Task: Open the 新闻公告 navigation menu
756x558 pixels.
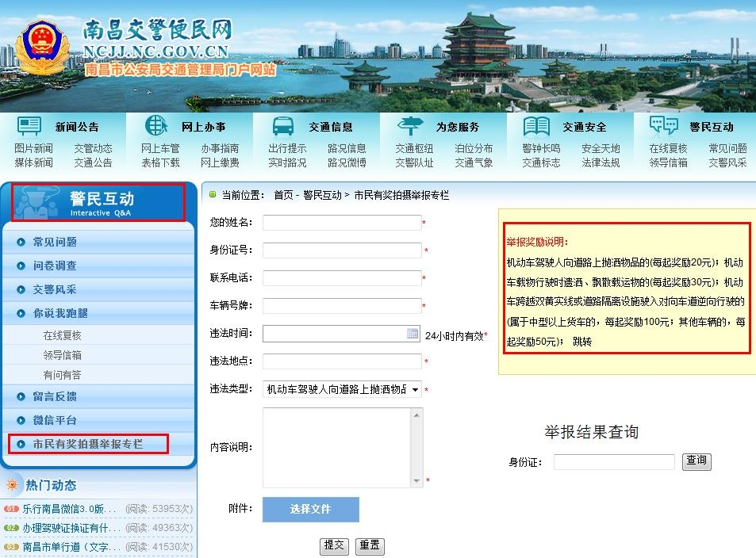Action: pos(77,127)
